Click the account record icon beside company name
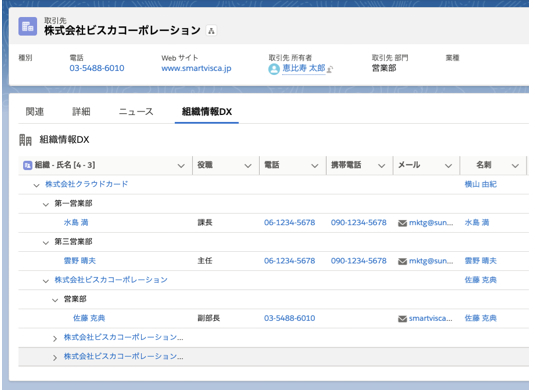This screenshot has height=390, width=535. coord(27,26)
